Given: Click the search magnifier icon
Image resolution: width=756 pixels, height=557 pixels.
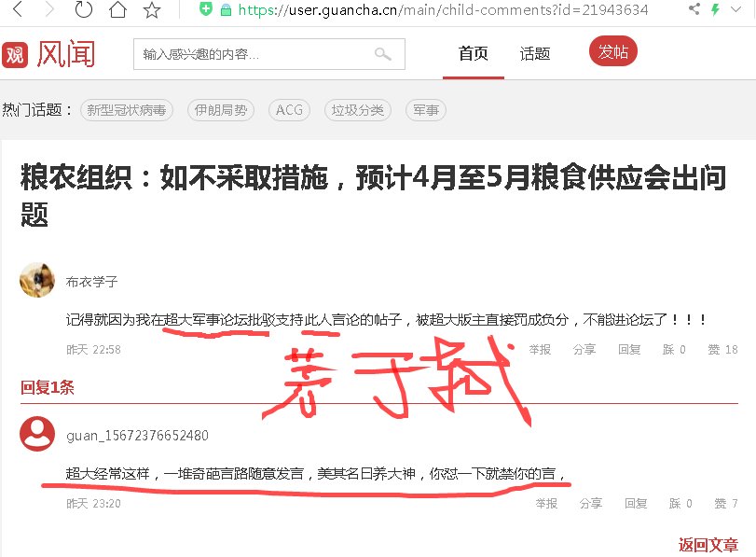Looking at the screenshot, I should 382,53.
